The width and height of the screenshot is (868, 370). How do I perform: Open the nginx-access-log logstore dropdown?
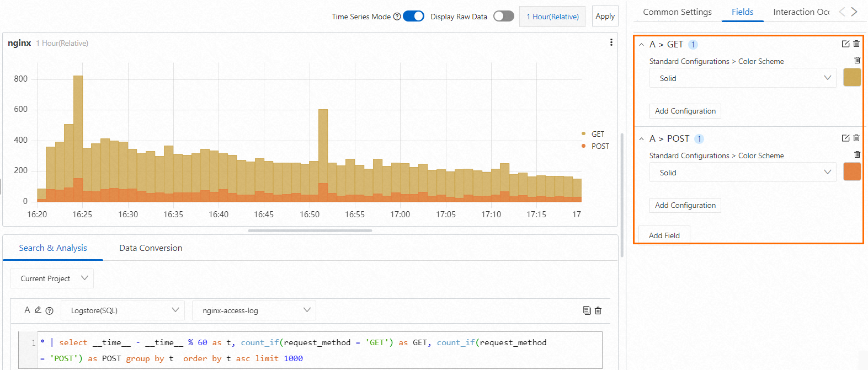(x=254, y=310)
